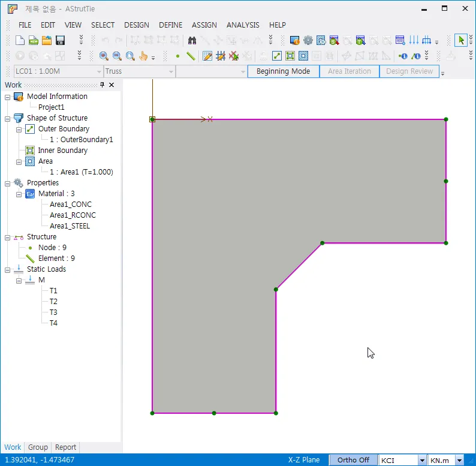Open the DEFINE menu
The width and height of the screenshot is (476, 466).
point(171,25)
